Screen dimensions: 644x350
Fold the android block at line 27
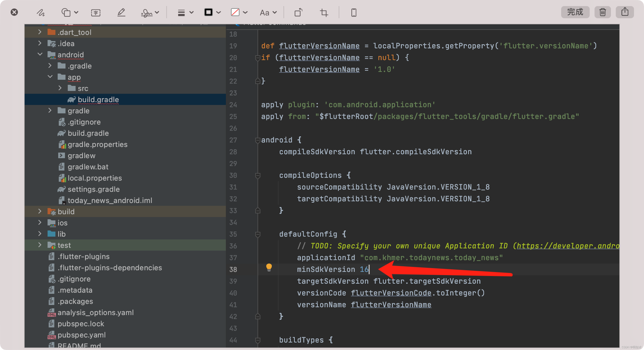click(258, 140)
